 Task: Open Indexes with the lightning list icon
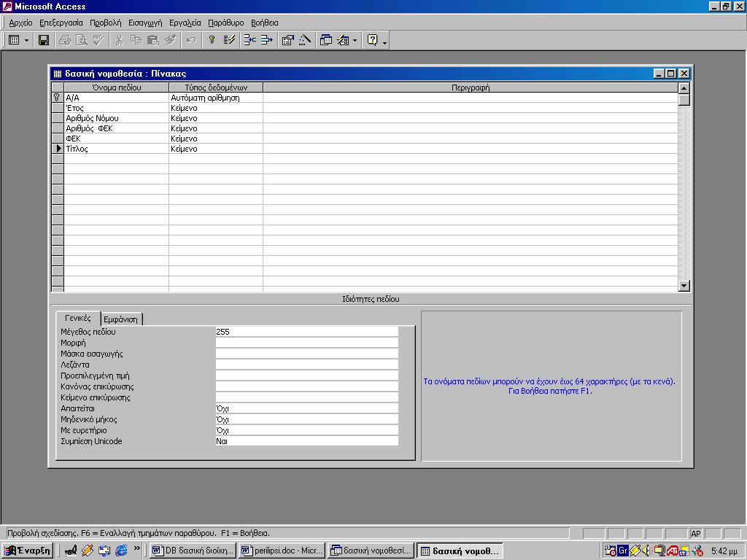pos(229,41)
